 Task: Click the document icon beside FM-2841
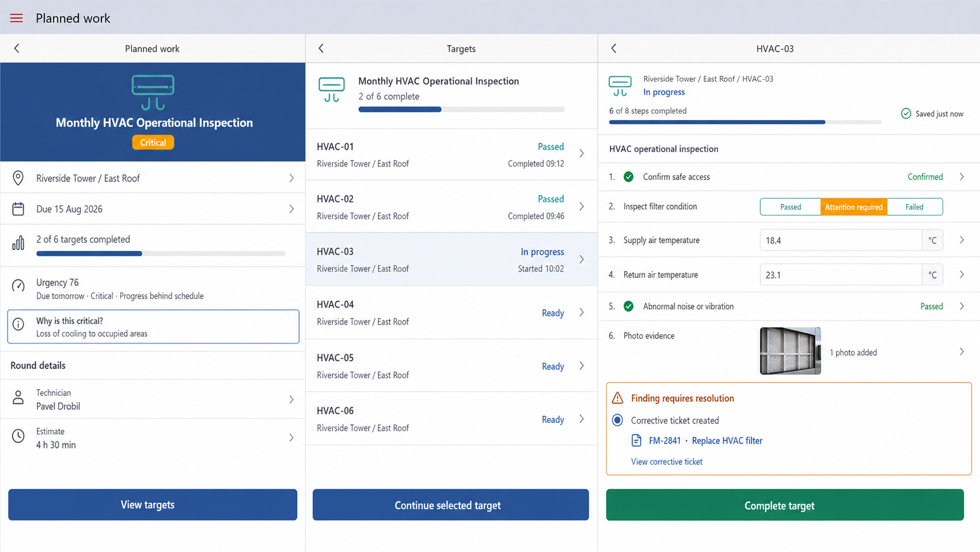pyautogui.click(x=637, y=441)
